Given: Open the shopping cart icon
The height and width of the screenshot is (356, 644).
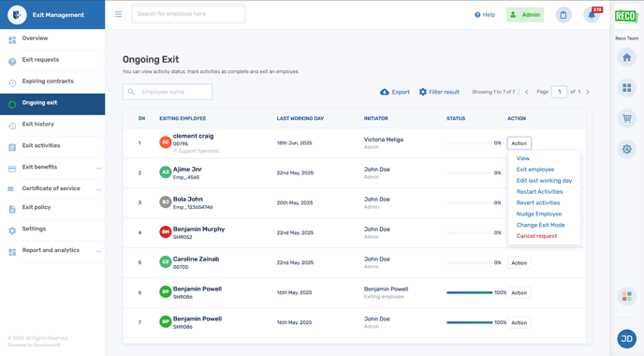Looking at the screenshot, I should [x=627, y=118].
